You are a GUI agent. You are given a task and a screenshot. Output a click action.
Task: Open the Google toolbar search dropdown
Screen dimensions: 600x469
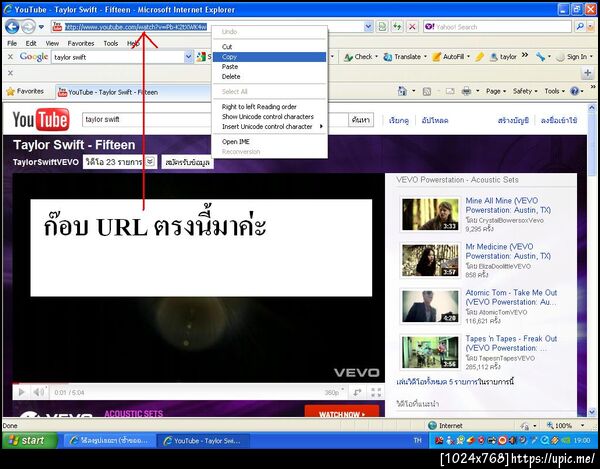coord(189,57)
